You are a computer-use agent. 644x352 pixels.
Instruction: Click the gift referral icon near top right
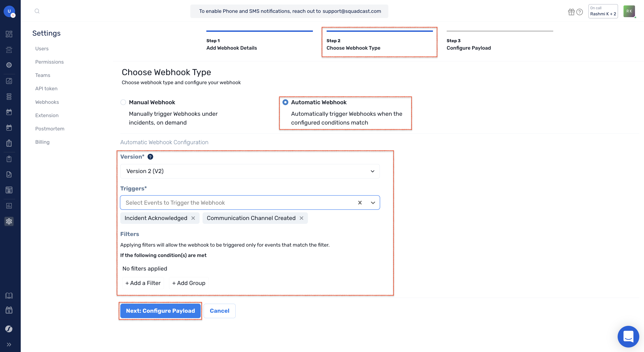pyautogui.click(x=571, y=12)
